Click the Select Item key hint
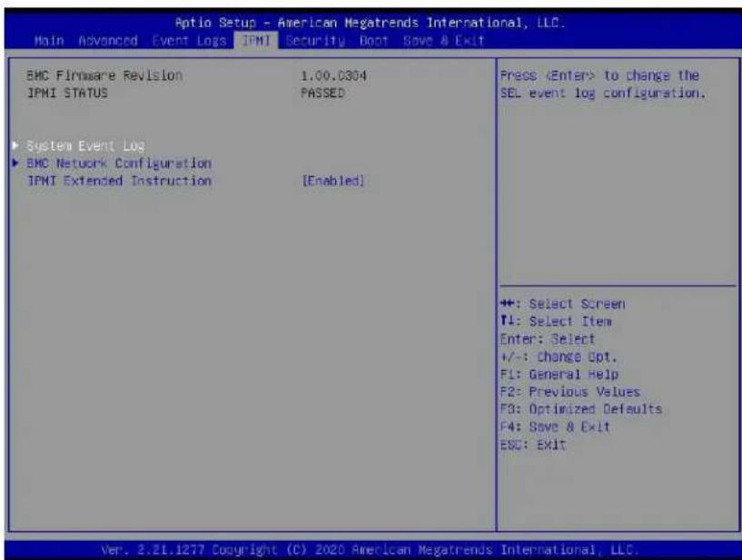Screen dimensions: 742x560 pos(556,321)
